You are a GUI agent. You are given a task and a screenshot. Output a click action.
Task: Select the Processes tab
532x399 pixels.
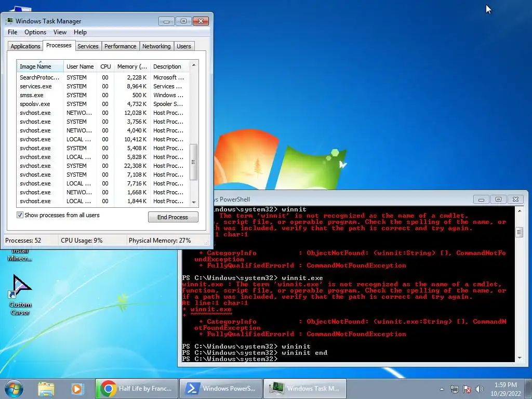(x=59, y=46)
